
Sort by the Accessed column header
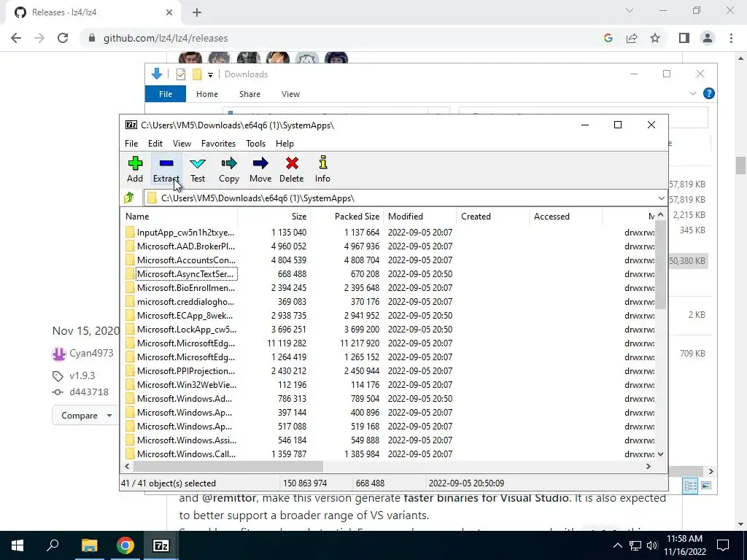[565, 216]
